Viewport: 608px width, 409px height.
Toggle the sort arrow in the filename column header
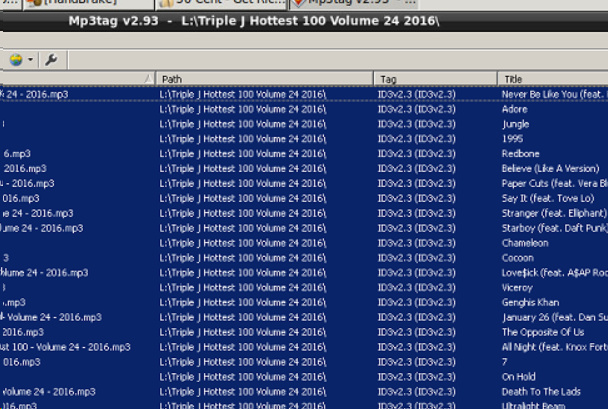tap(148, 79)
